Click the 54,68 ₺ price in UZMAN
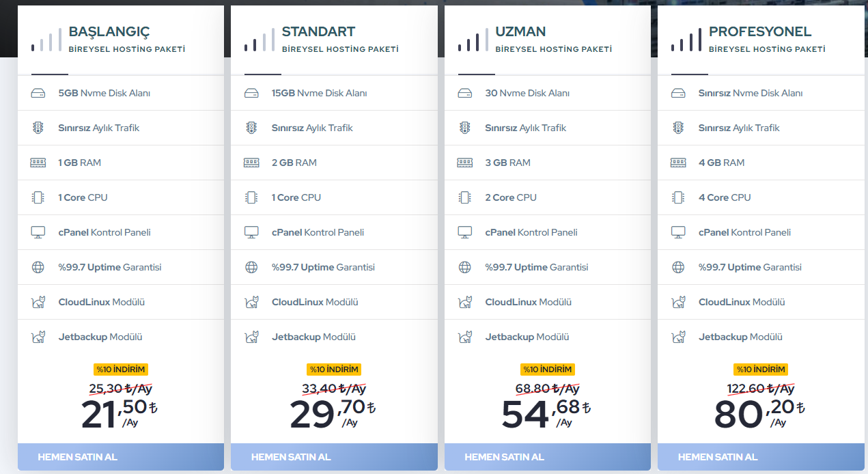Viewport: 868px width, 474px height. click(546, 413)
